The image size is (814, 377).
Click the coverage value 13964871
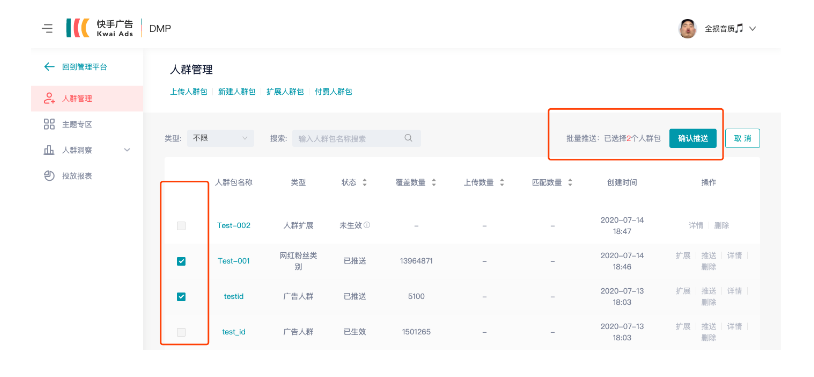(x=416, y=261)
